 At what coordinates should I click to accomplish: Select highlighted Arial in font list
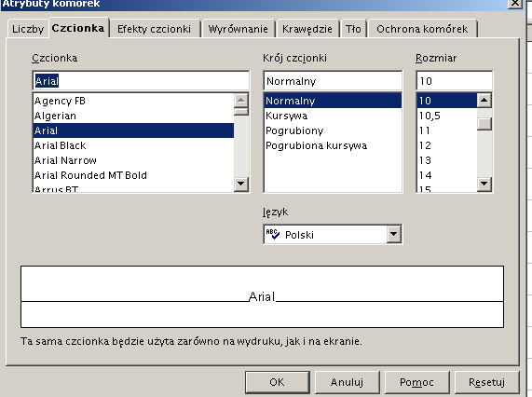133,130
